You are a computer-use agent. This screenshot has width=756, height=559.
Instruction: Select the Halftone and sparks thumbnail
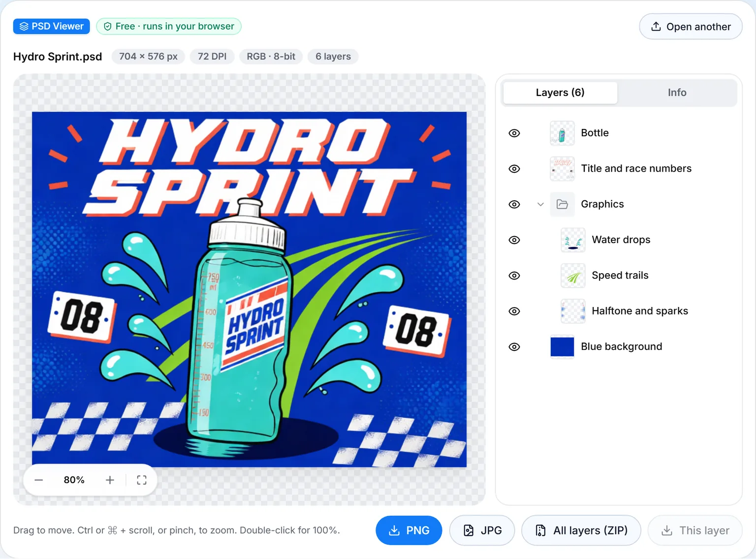[x=573, y=311]
